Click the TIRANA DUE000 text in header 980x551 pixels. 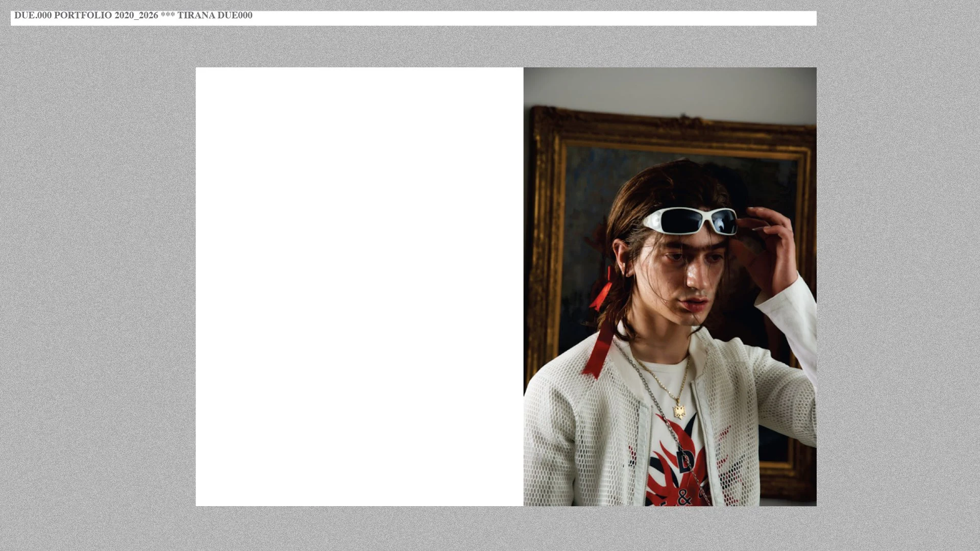214,15
